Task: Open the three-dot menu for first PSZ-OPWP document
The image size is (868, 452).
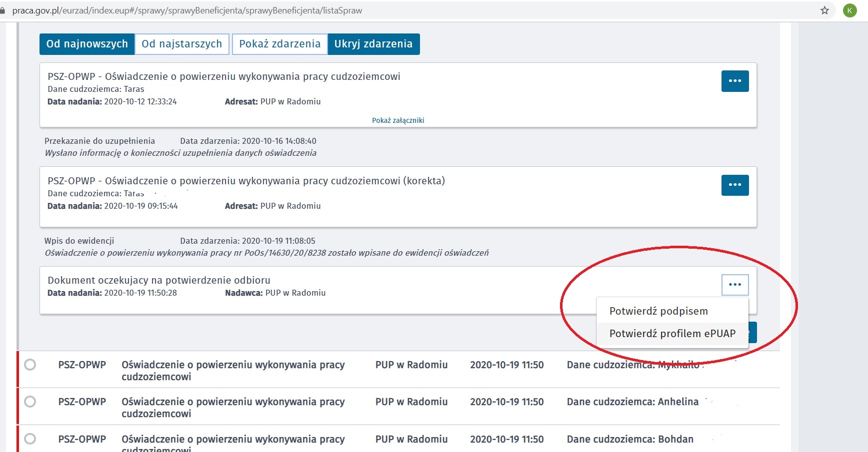Action: click(x=734, y=81)
